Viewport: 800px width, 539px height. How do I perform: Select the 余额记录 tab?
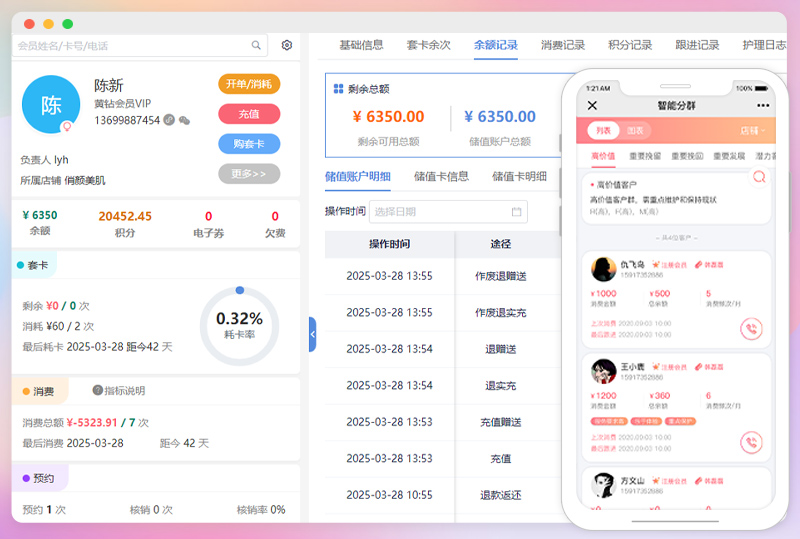[495, 45]
